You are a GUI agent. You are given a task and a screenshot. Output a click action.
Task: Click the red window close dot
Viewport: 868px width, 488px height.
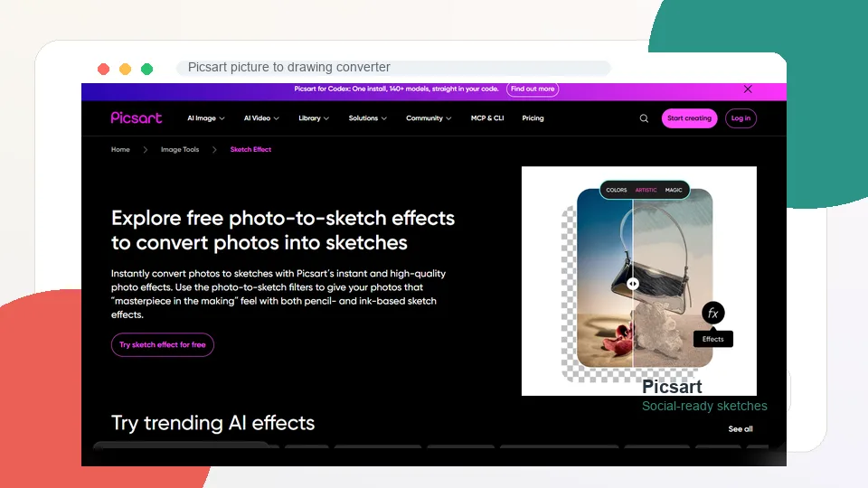(x=103, y=70)
